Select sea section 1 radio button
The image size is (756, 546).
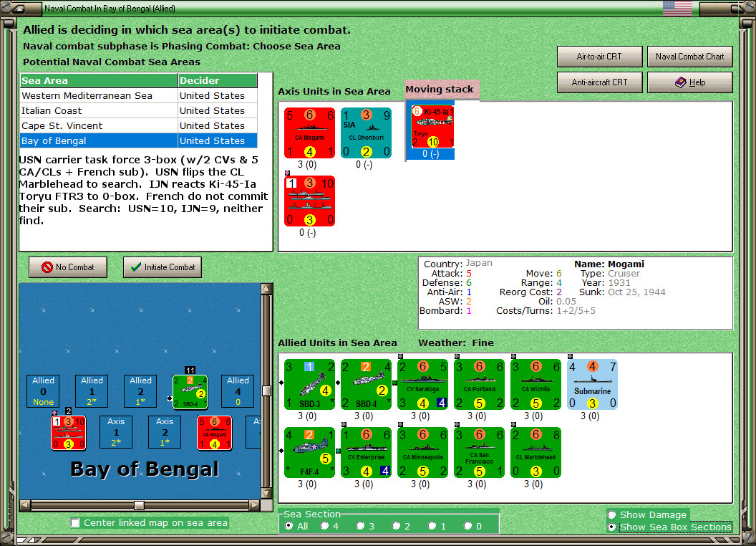point(432,526)
